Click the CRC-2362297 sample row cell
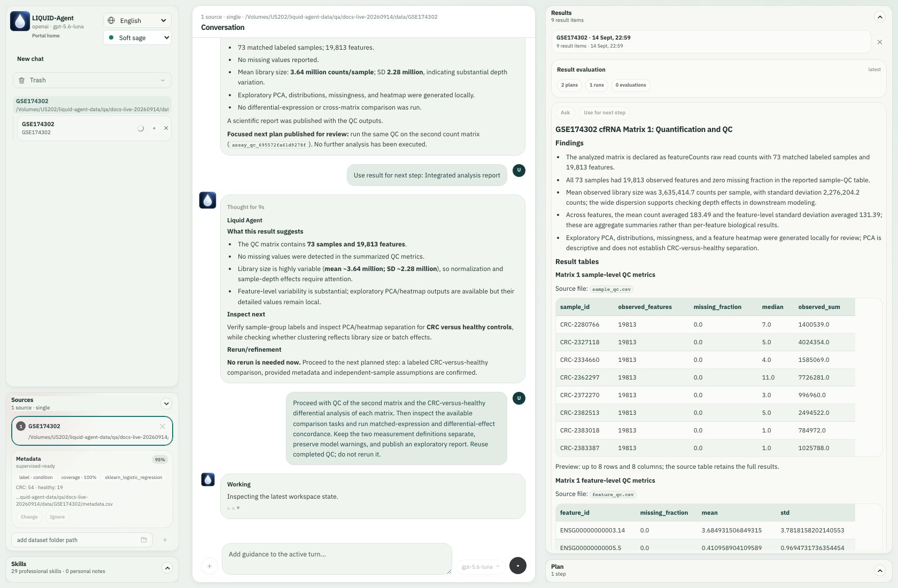 (579, 377)
